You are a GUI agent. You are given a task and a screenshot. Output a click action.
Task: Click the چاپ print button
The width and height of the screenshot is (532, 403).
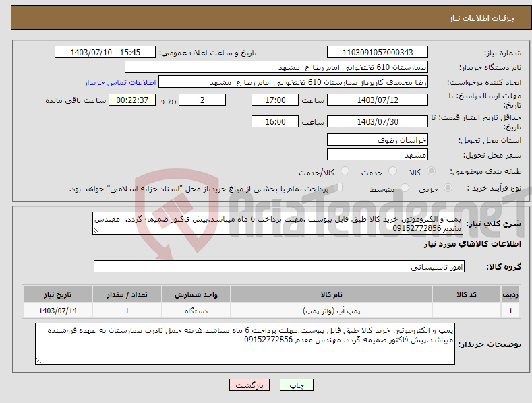point(297,385)
